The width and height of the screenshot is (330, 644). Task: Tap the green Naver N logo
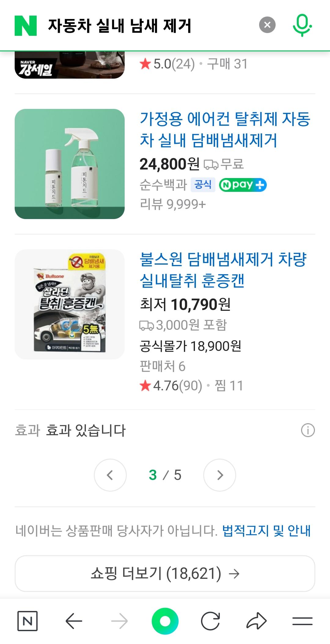tap(26, 26)
